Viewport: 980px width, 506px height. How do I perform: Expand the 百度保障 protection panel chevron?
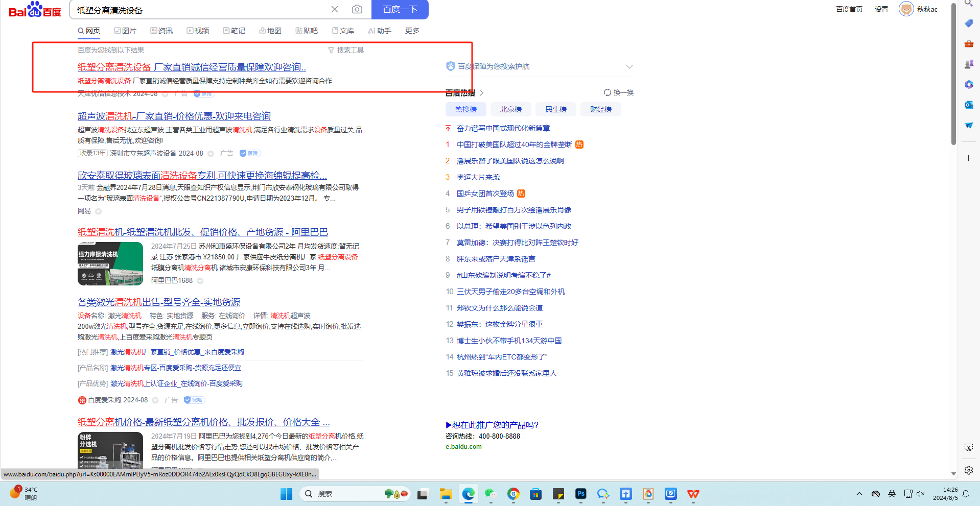pos(629,67)
